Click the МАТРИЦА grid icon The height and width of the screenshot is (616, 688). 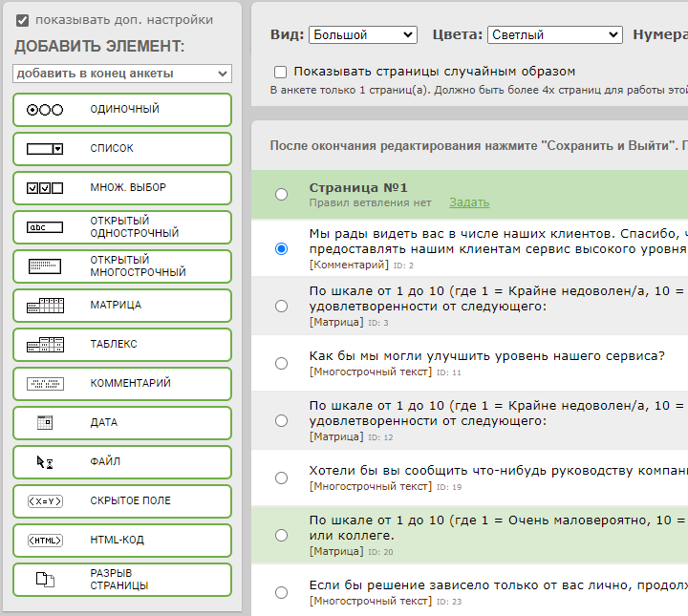click(45, 306)
